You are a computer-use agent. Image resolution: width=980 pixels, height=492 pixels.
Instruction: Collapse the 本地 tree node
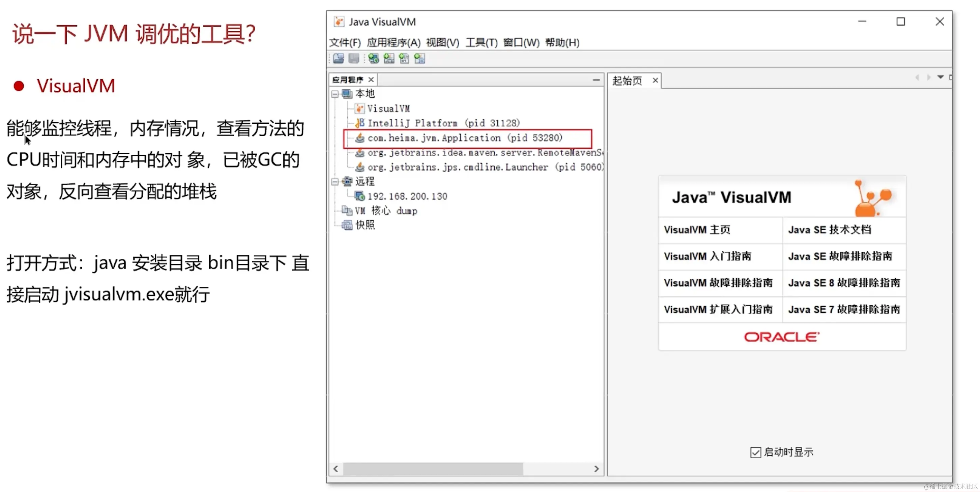335,94
